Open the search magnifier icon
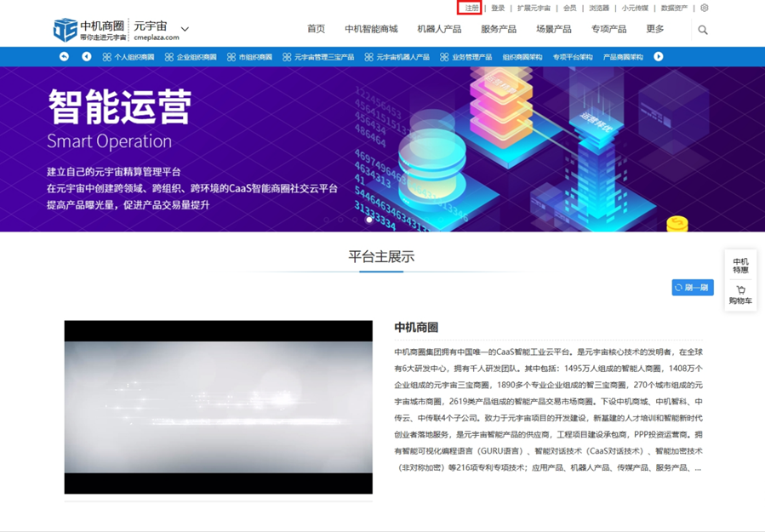 click(703, 30)
